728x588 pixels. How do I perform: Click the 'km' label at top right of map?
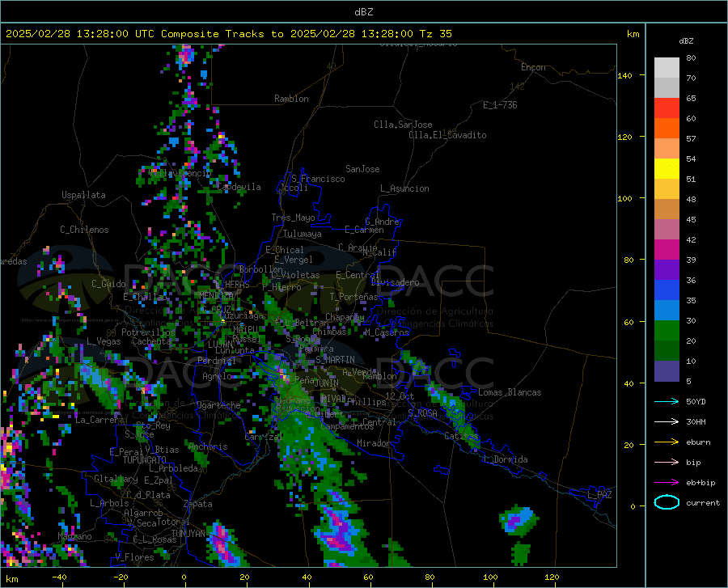coord(633,34)
